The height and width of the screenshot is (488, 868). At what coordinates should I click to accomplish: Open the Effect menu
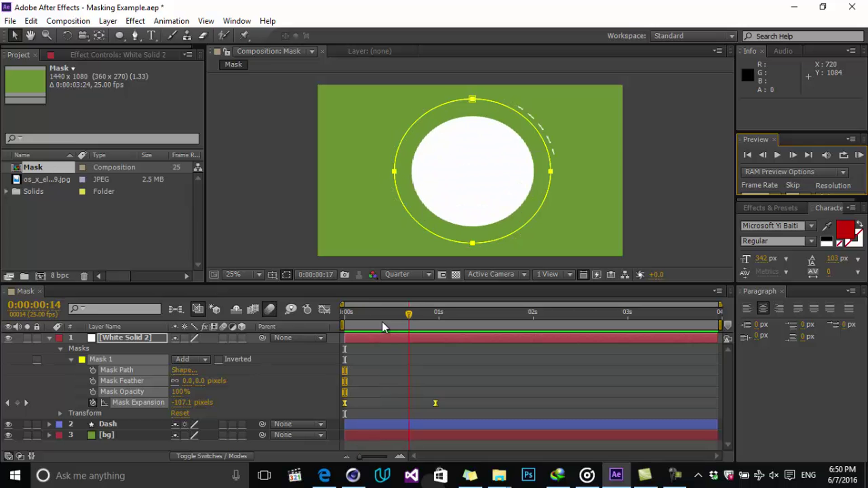pos(135,21)
